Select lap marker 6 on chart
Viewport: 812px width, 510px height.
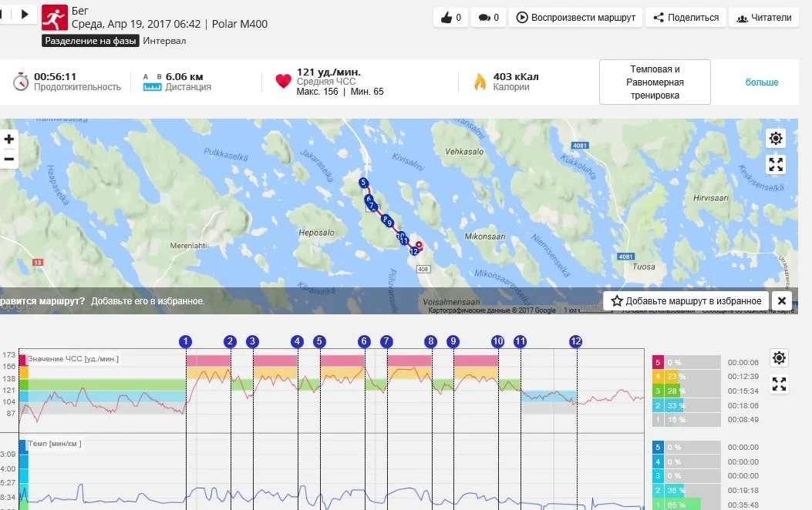(364, 341)
